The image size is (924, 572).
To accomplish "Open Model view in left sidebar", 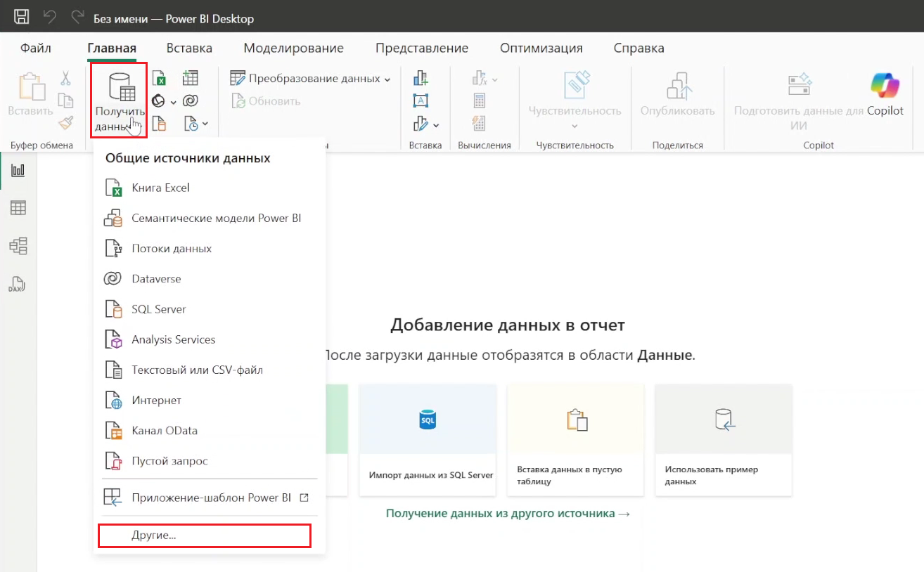I will coord(18,246).
